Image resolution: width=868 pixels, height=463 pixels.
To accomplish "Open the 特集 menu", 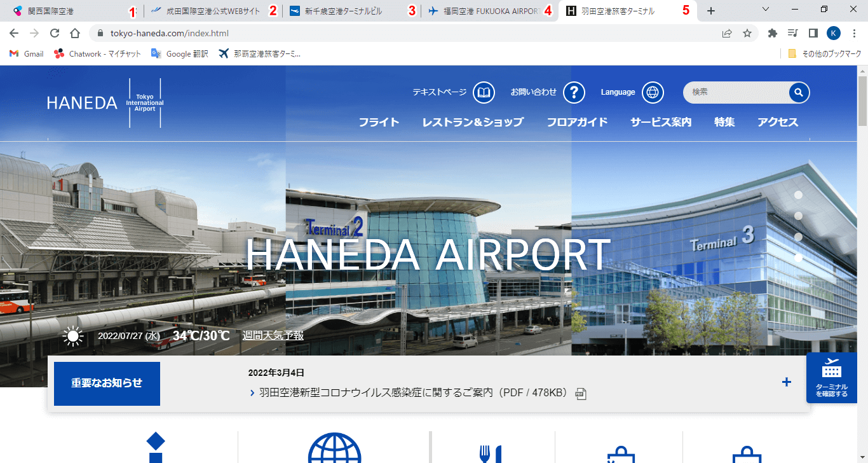I will click(724, 122).
